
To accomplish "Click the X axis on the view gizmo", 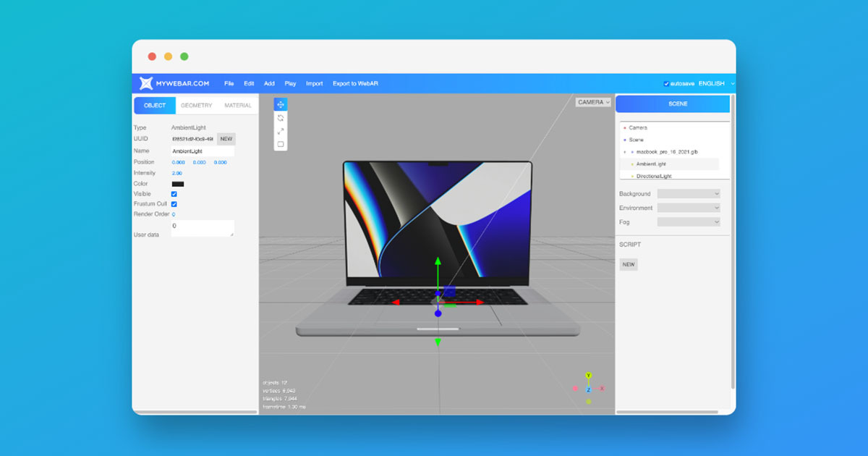I will click(x=602, y=389).
